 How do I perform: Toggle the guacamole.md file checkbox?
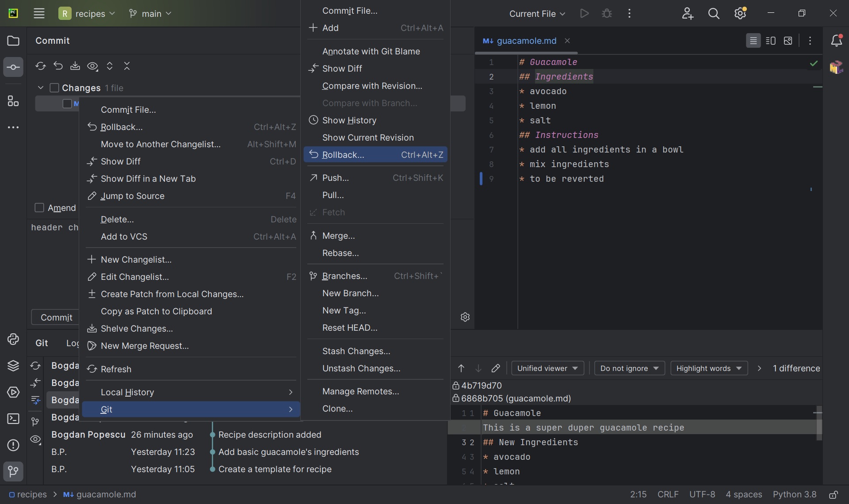pyautogui.click(x=66, y=103)
